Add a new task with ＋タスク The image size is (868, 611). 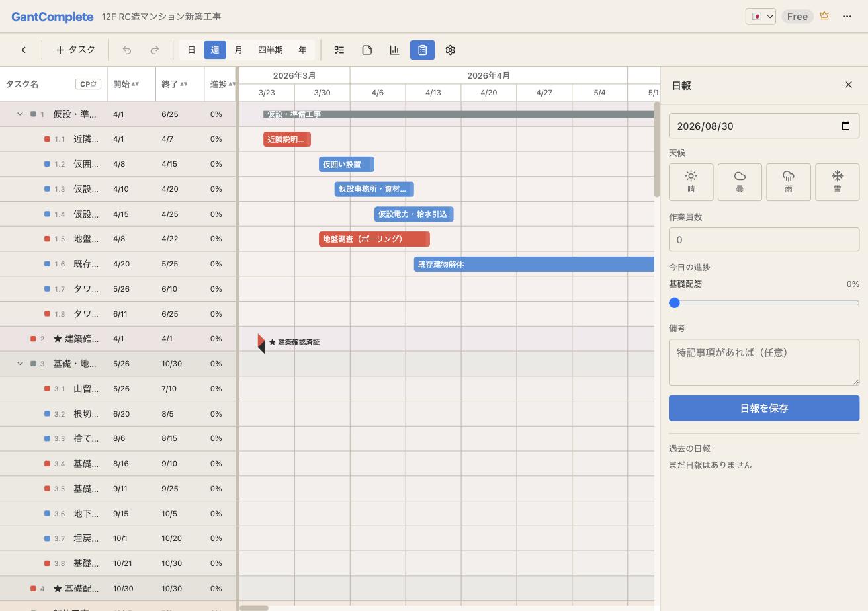(75, 50)
